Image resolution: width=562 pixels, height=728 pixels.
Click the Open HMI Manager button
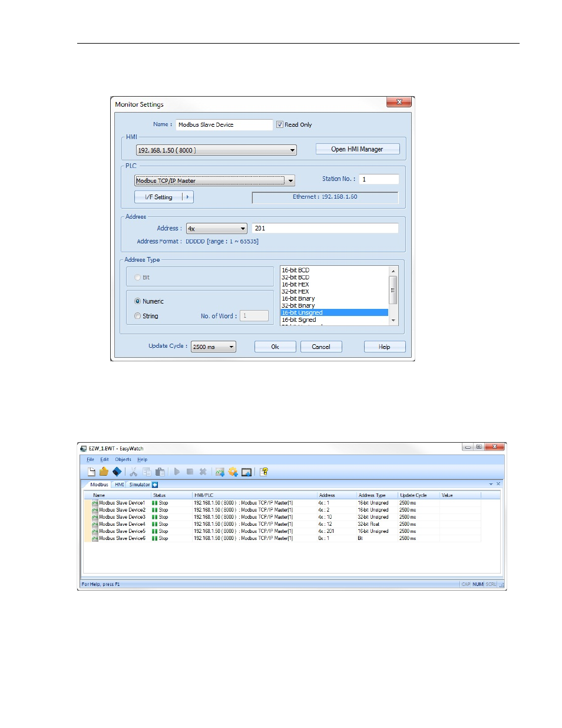tap(357, 149)
